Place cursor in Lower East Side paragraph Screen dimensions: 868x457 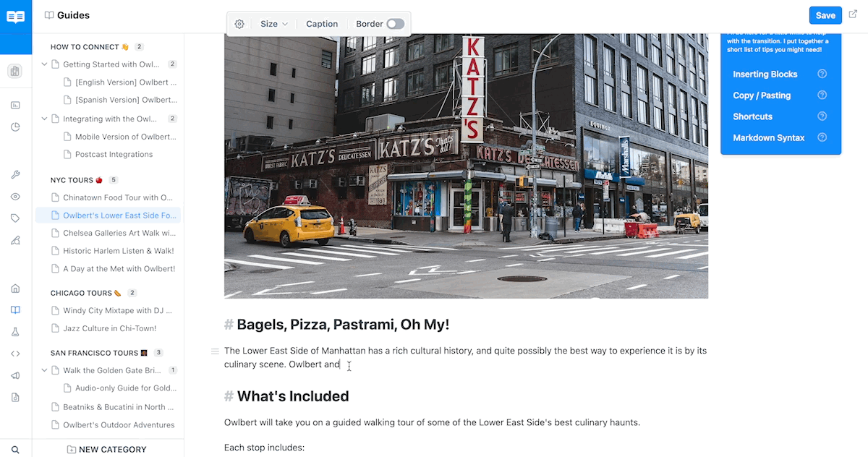[x=465, y=357]
